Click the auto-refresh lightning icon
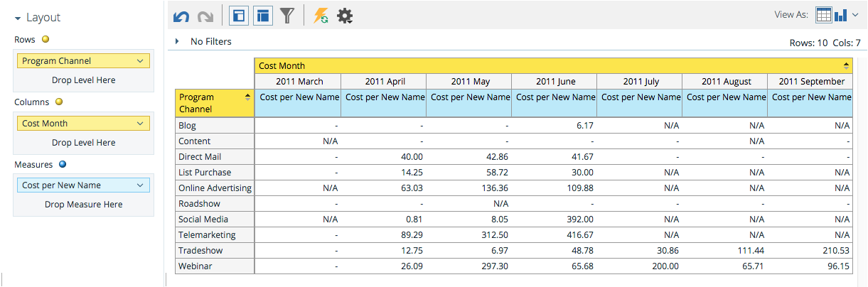 tap(321, 16)
